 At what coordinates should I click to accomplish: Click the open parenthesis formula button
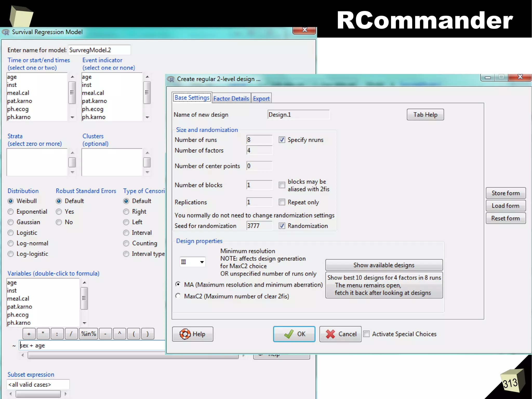[134, 334]
